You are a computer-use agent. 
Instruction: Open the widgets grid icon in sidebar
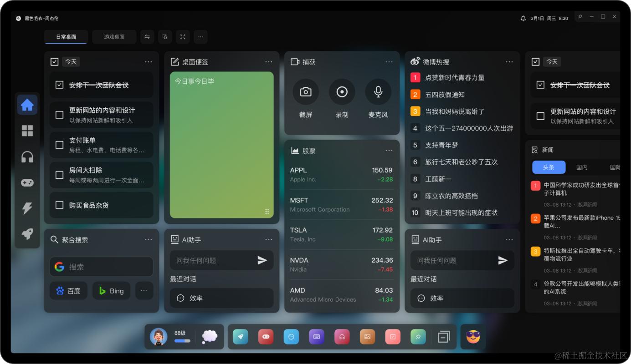click(27, 131)
